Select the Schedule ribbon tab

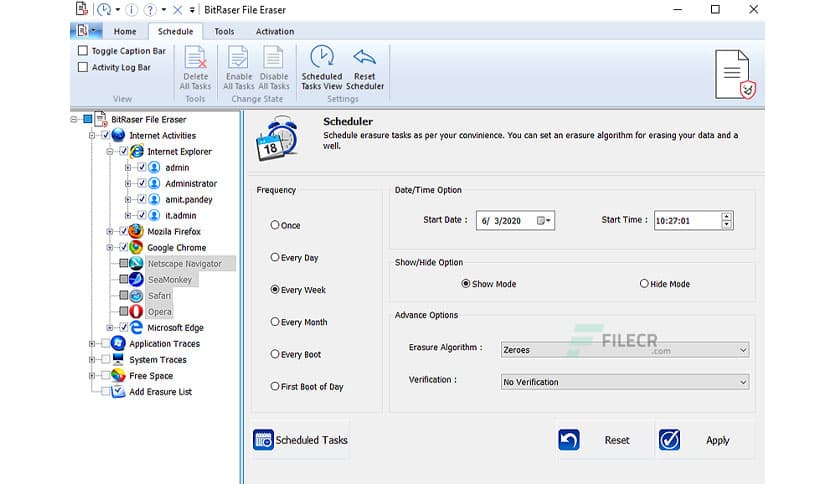[x=175, y=31]
